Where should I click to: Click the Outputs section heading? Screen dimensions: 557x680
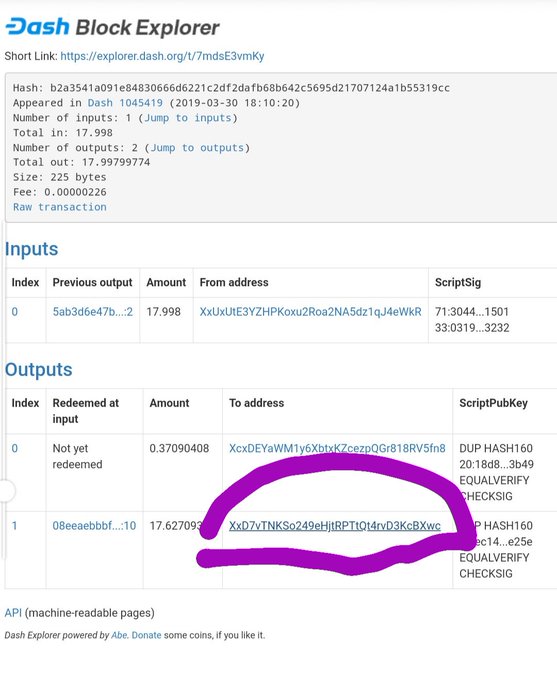coord(39,370)
